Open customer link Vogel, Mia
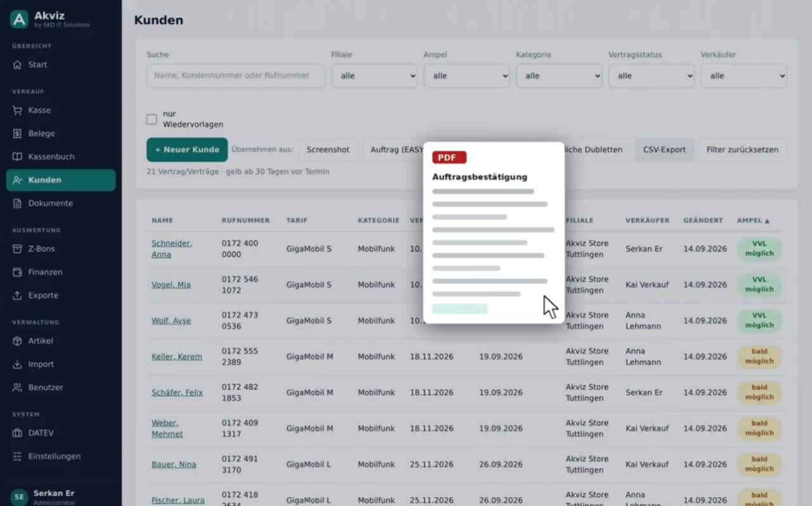This screenshot has width=812, height=506. [x=171, y=285]
